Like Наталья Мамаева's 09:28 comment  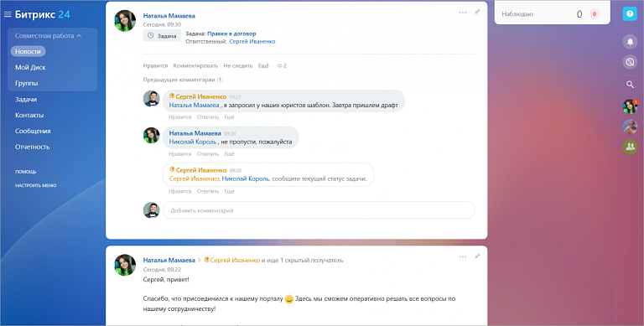pyautogui.click(x=180, y=154)
